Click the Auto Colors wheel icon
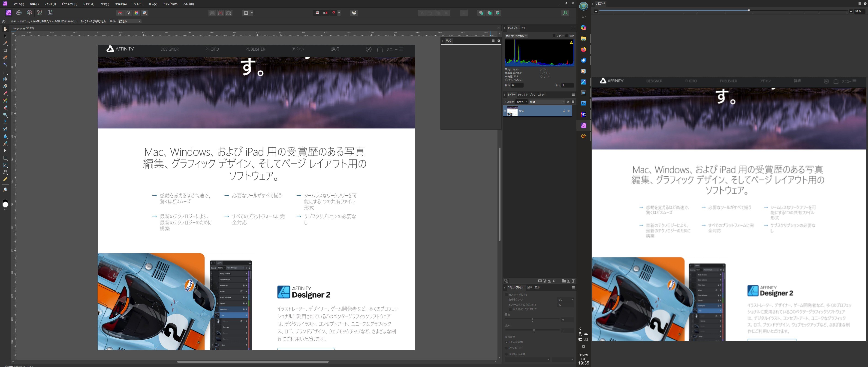868x367 pixels. coord(136,13)
